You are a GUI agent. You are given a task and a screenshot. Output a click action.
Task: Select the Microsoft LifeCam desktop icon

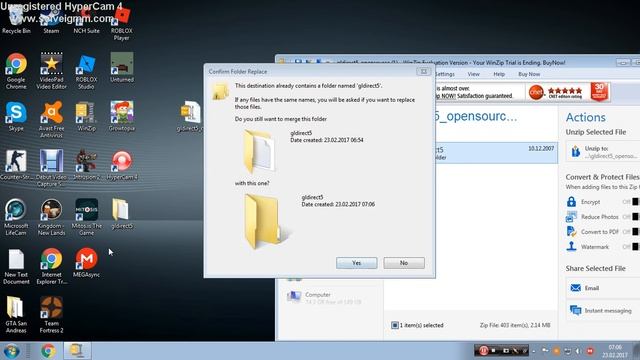[x=16, y=217]
